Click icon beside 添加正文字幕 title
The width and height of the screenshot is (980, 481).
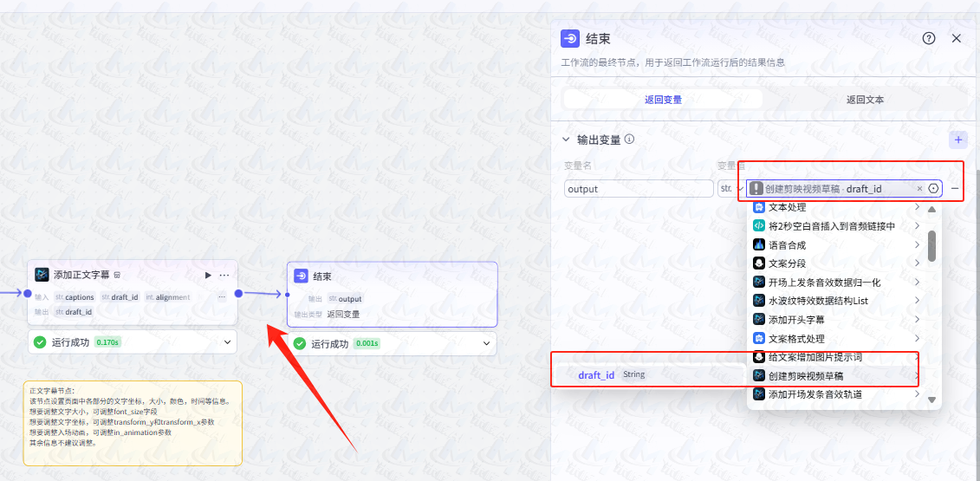tap(117, 275)
